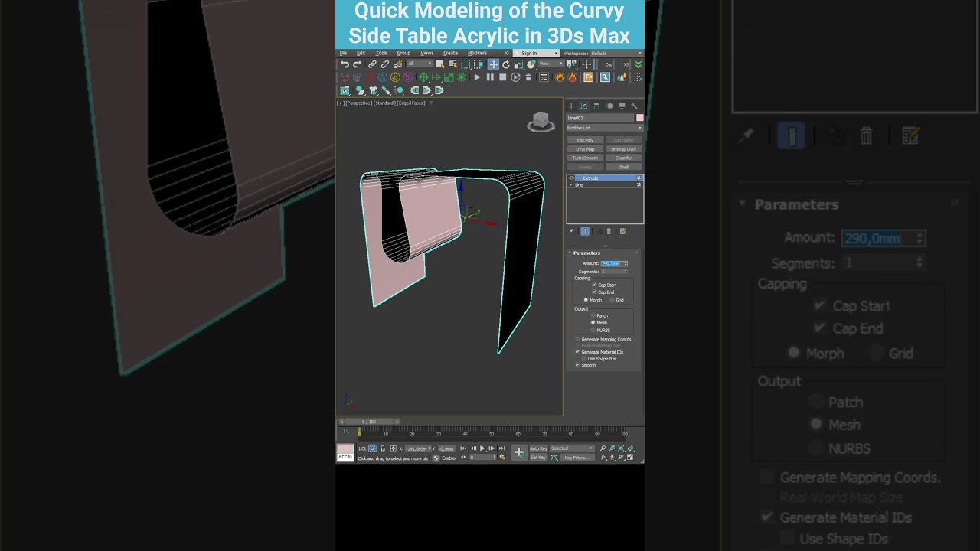The image size is (980, 551).
Task: Expand the menu bar overflow chevrons
Action: coord(506,53)
